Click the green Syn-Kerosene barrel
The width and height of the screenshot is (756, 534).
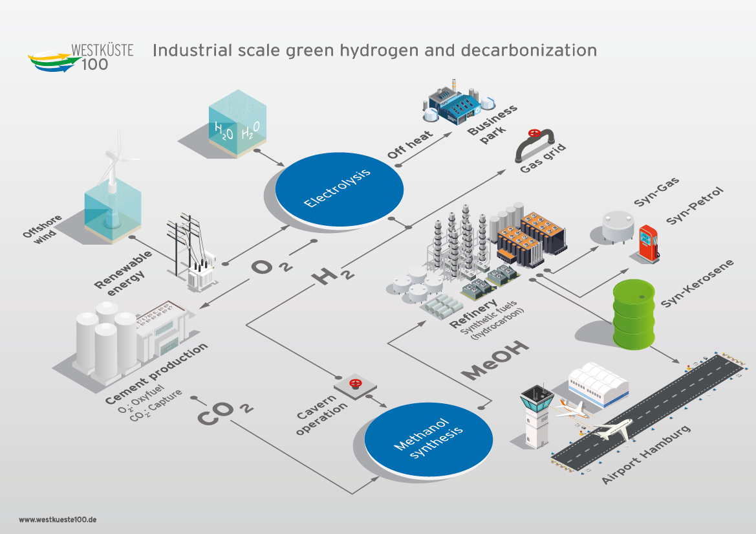pyautogui.click(x=635, y=314)
